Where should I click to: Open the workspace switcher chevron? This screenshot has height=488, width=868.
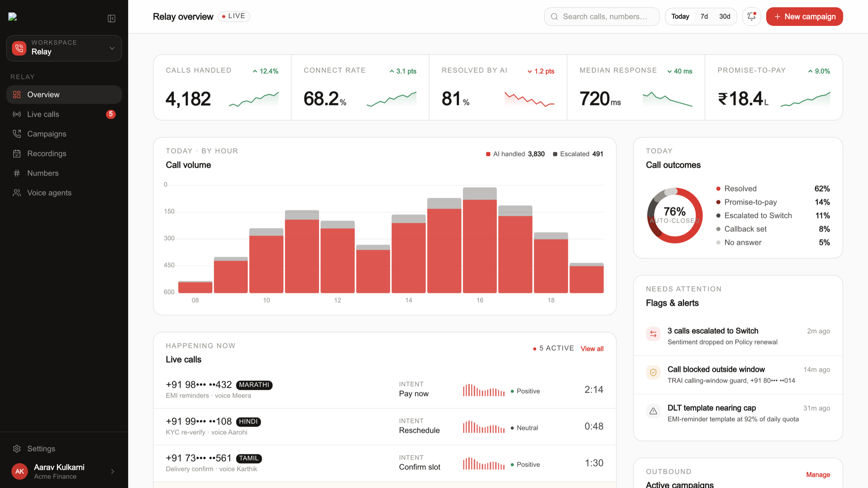112,48
